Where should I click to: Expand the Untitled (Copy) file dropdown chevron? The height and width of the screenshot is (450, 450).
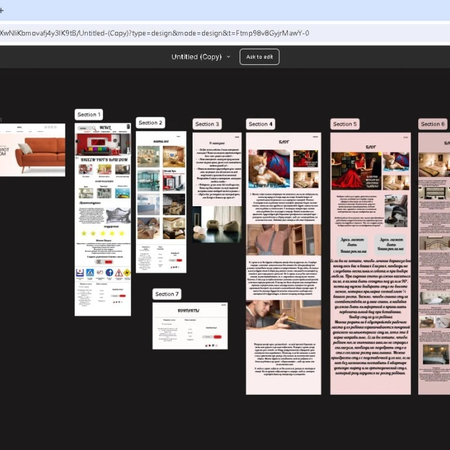pos(229,57)
